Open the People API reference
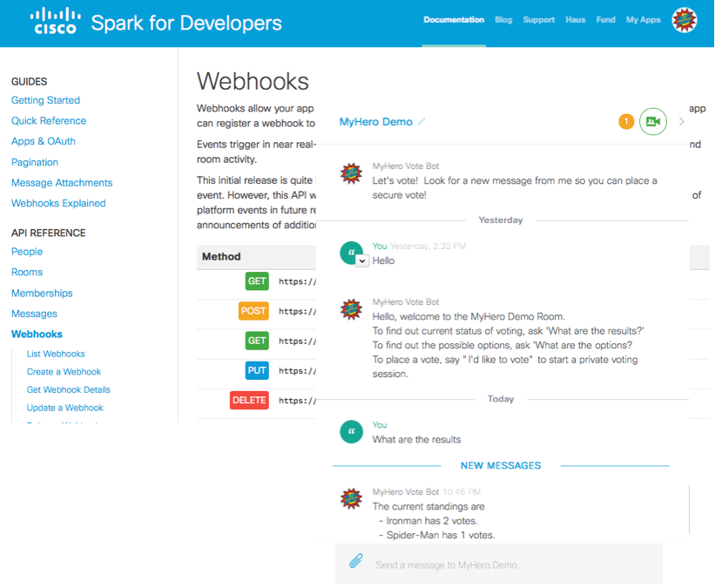The height and width of the screenshot is (588, 715). tap(27, 252)
